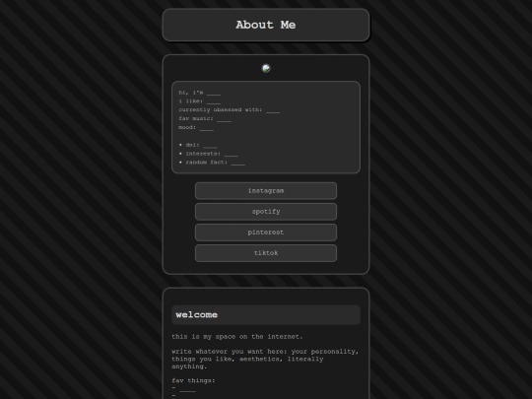Select the "currently obsessed with:" line
Image resolution: width=532 pixels, height=399 pixels.
click(x=230, y=110)
